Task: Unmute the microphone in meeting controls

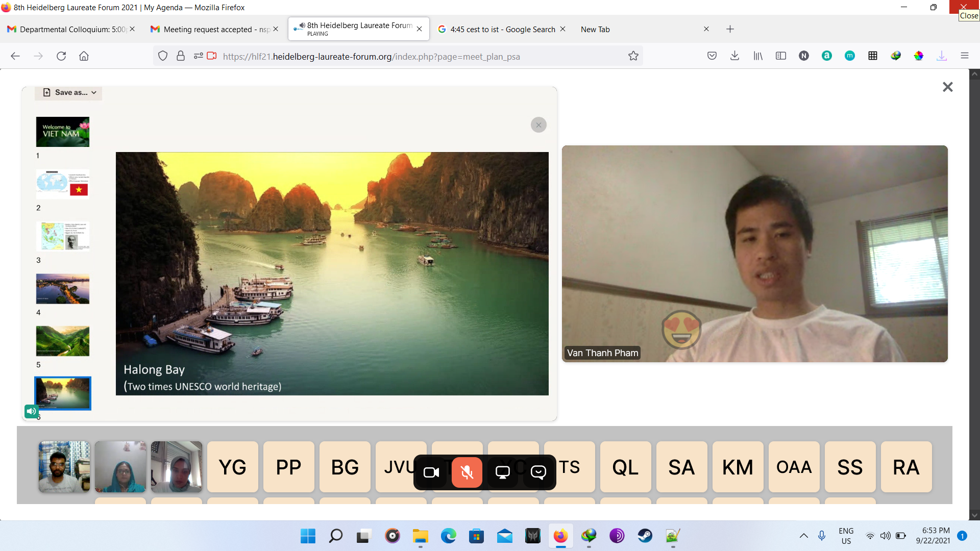Action: pos(467,472)
